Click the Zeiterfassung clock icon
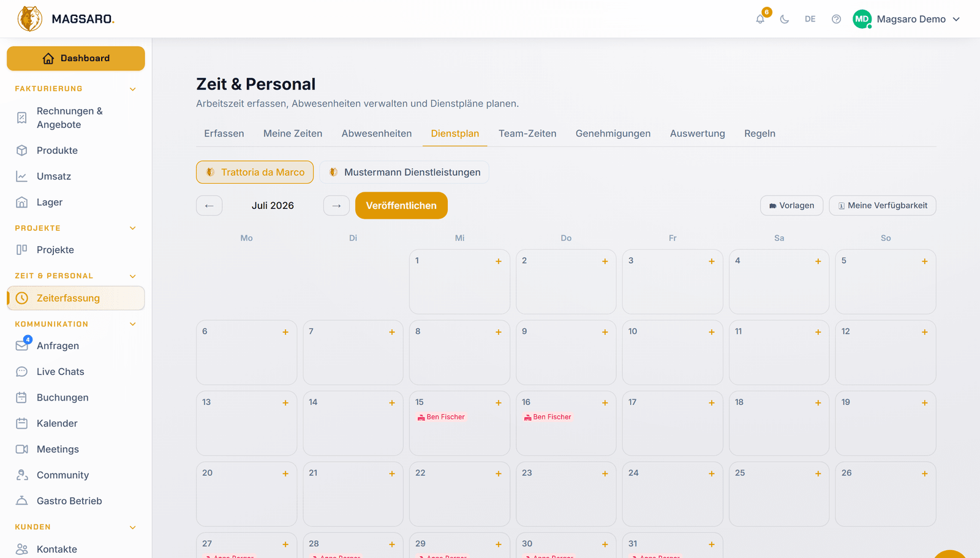This screenshot has height=558, width=980. coord(22,298)
